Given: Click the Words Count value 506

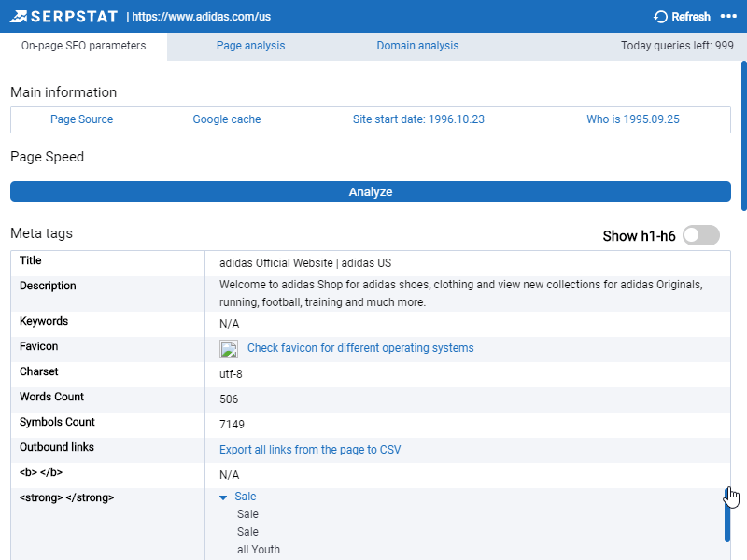Looking at the screenshot, I should coord(229,399).
